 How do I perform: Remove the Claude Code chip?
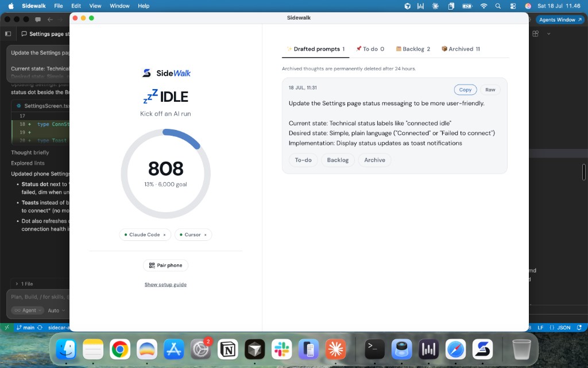coord(164,235)
